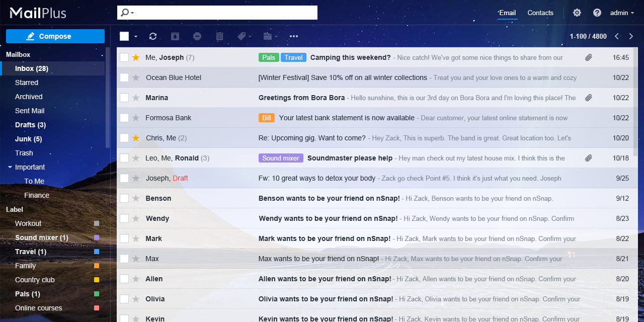The image size is (644, 322).
Task: Collapse the Important folder tree
Action: (x=10, y=167)
